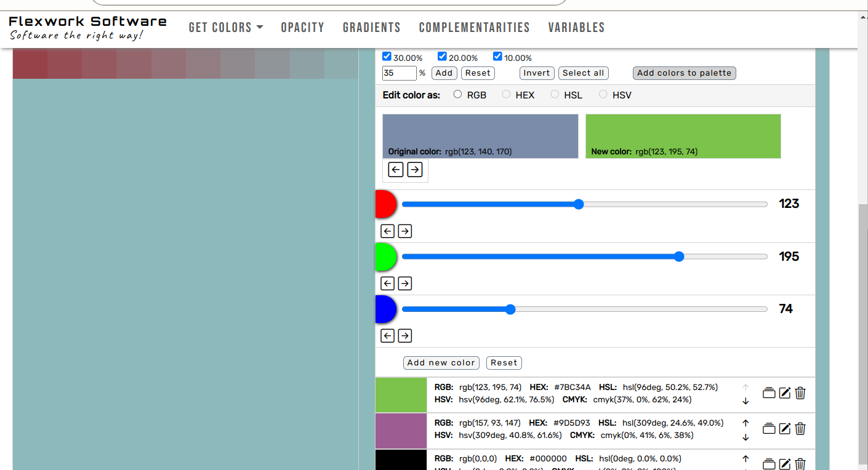The width and height of the screenshot is (868, 470).
Task: Click the New color green swatch
Action: tap(683, 136)
